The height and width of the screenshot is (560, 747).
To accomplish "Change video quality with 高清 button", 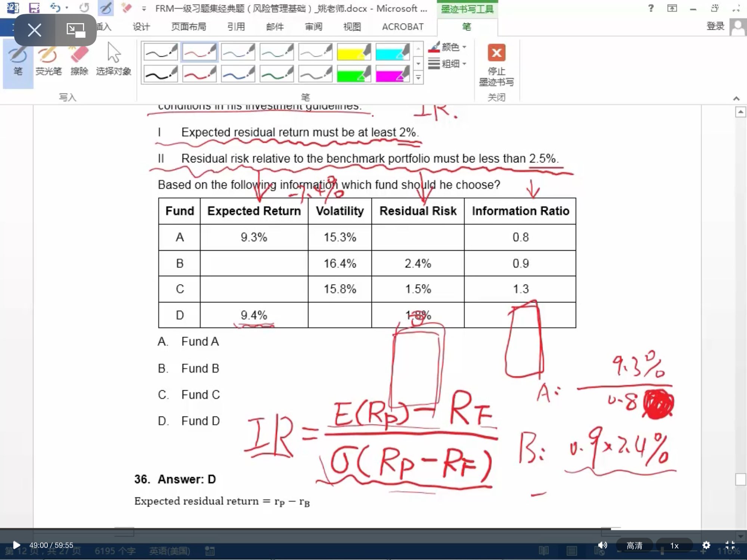I will tap(634, 545).
